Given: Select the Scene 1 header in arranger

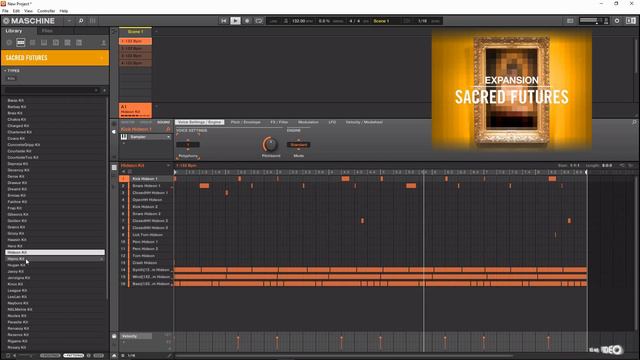Looking at the screenshot, I should tap(135, 31).
